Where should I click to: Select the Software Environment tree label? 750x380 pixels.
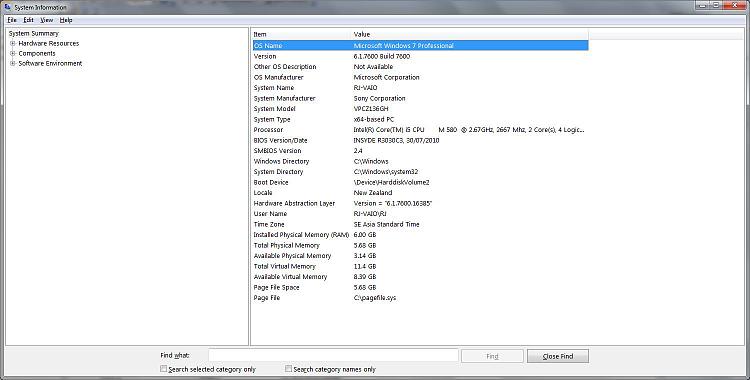coord(50,64)
